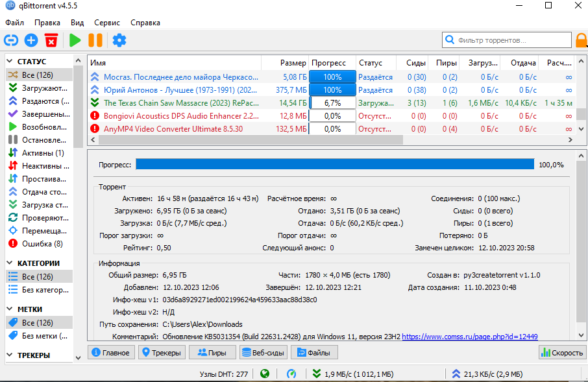Select the Загружаются status filter
The height and width of the screenshot is (382, 588).
(x=40, y=88)
